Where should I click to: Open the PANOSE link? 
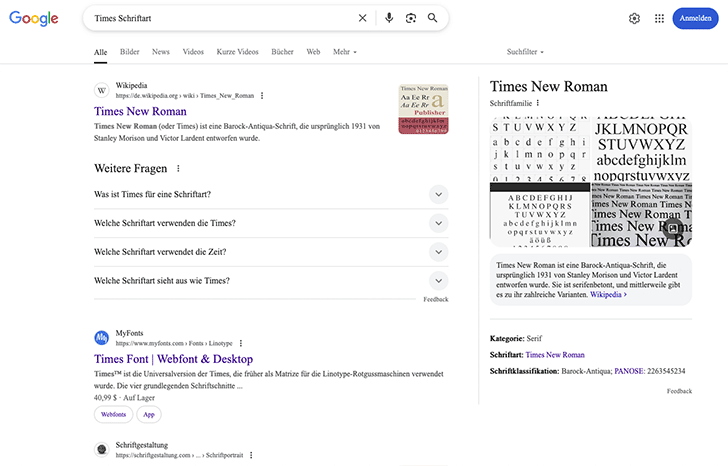point(629,371)
